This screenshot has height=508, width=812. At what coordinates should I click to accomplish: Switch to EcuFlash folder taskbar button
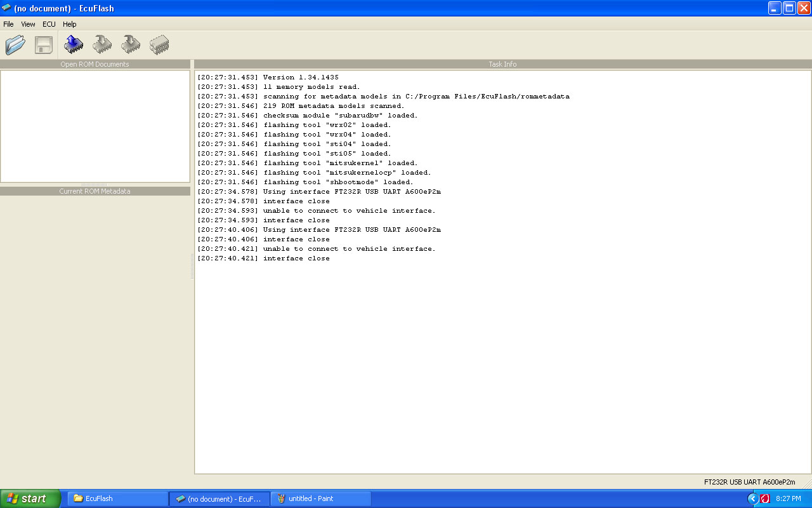[x=117, y=498]
